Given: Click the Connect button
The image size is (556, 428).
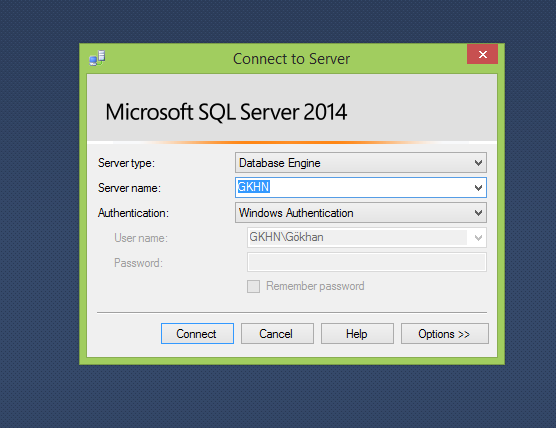Looking at the screenshot, I should coord(197,333).
